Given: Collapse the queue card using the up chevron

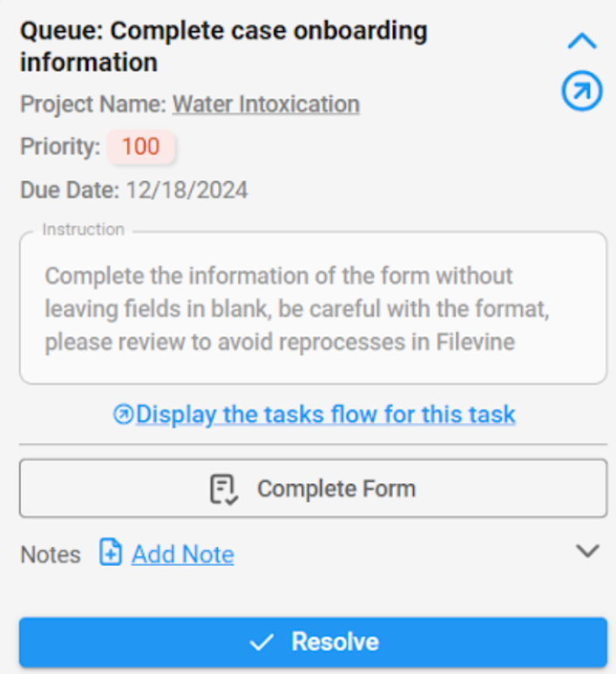Looking at the screenshot, I should pos(581,41).
